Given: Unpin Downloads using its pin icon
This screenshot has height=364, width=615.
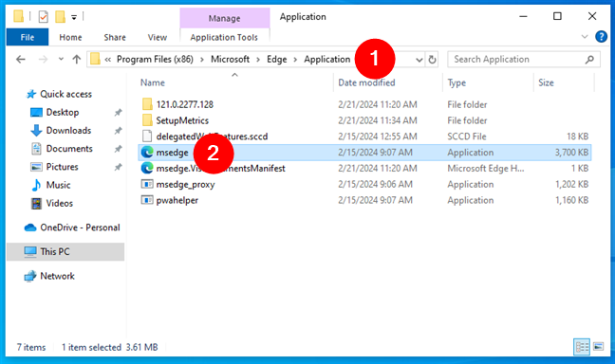Looking at the screenshot, I should (x=118, y=131).
